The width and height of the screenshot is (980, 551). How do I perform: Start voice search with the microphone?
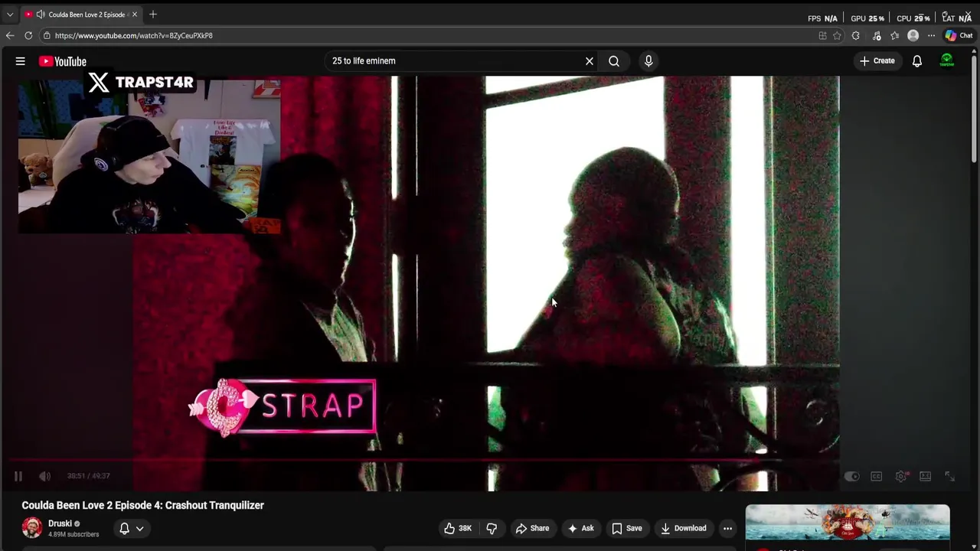648,61
